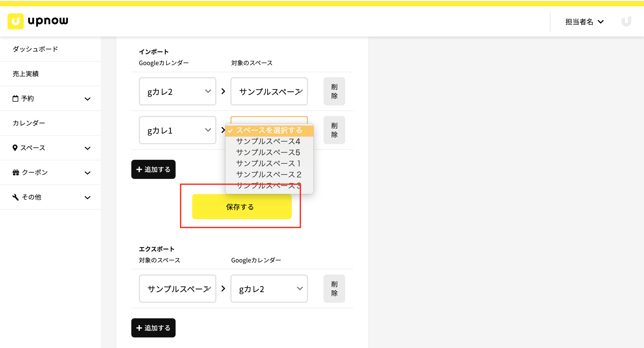Screen dimensions: 644x348
Task: Click the Googleカレンダー export column label
Action: coord(256,260)
